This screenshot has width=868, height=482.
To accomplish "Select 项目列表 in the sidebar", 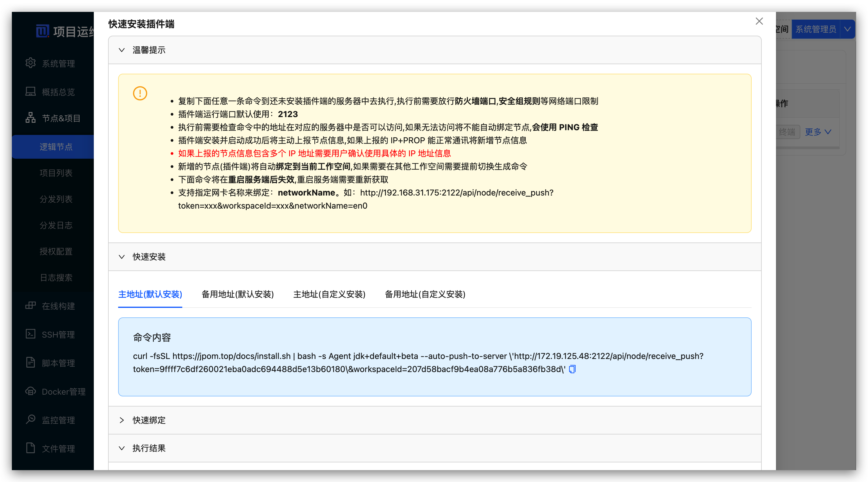I will pyautogui.click(x=56, y=173).
